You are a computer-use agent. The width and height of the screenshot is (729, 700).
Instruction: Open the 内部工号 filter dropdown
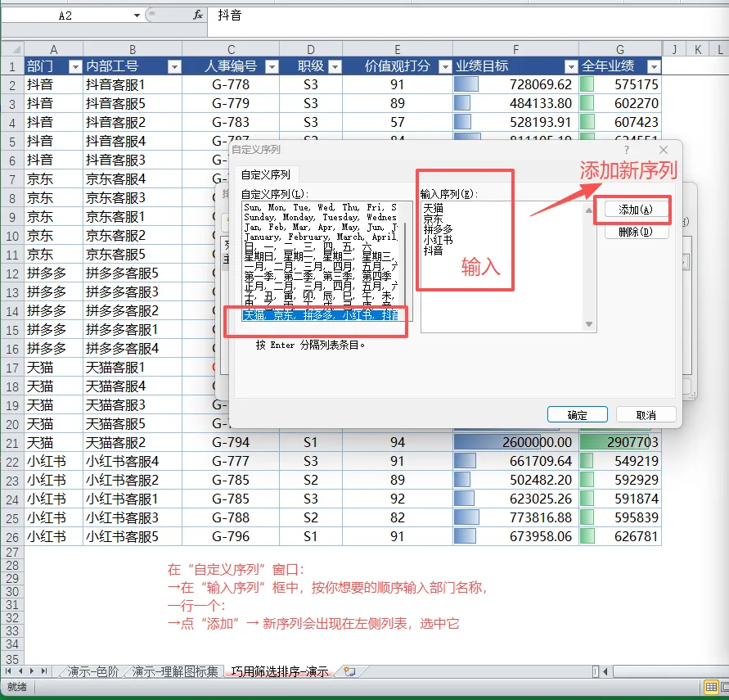(x=174, y=67)
